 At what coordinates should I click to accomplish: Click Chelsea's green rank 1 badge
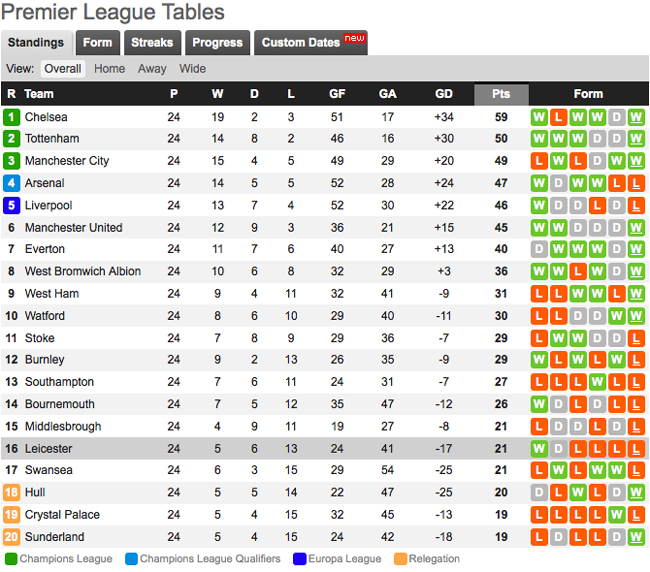11,117
